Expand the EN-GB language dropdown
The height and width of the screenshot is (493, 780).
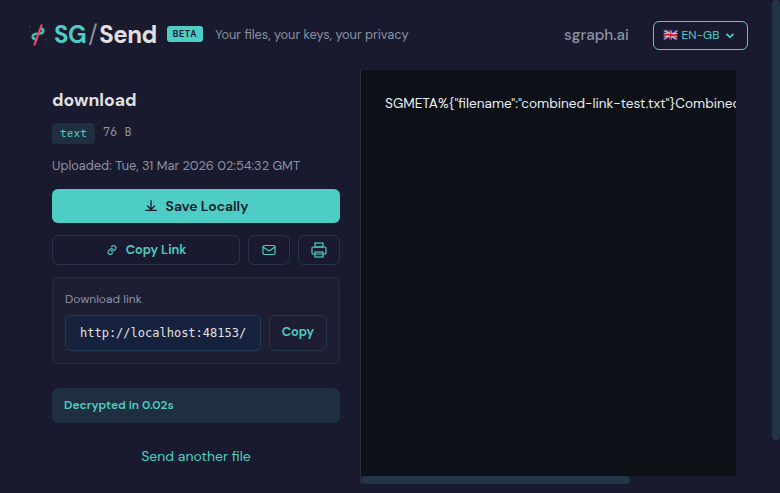pyautogui.click(x=700, y=35)
